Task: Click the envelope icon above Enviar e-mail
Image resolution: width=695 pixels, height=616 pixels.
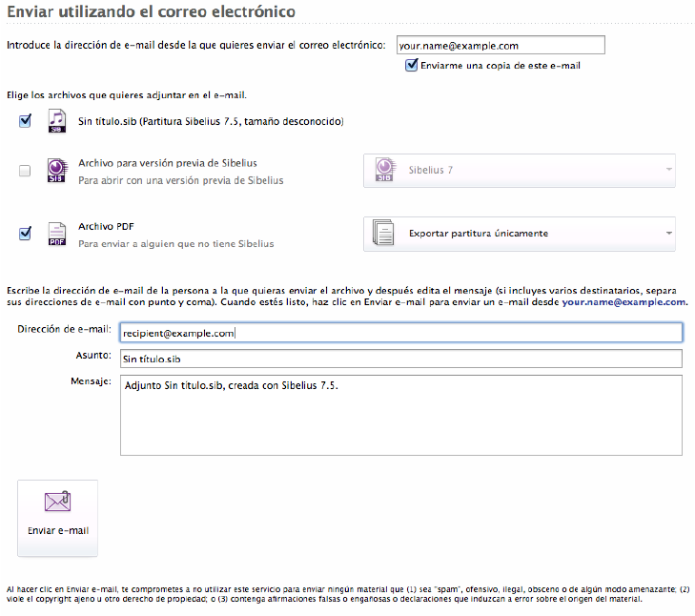Action: [57, 503]
